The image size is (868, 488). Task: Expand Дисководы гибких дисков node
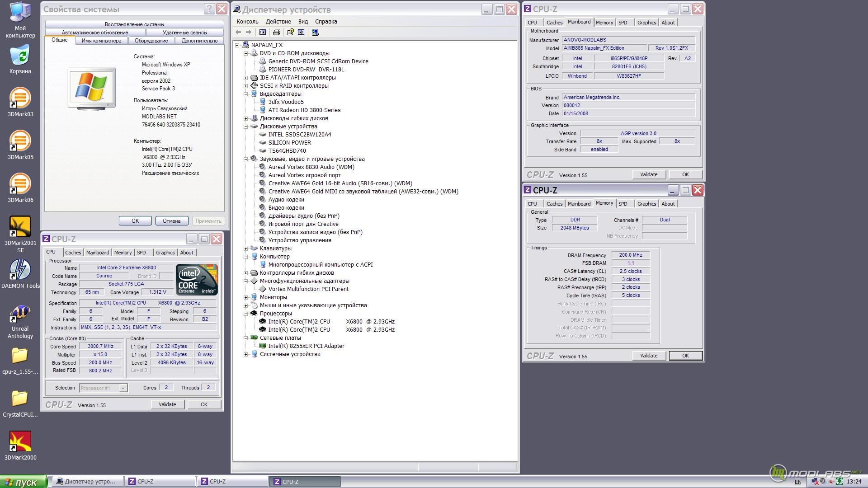tap(246, 118)
